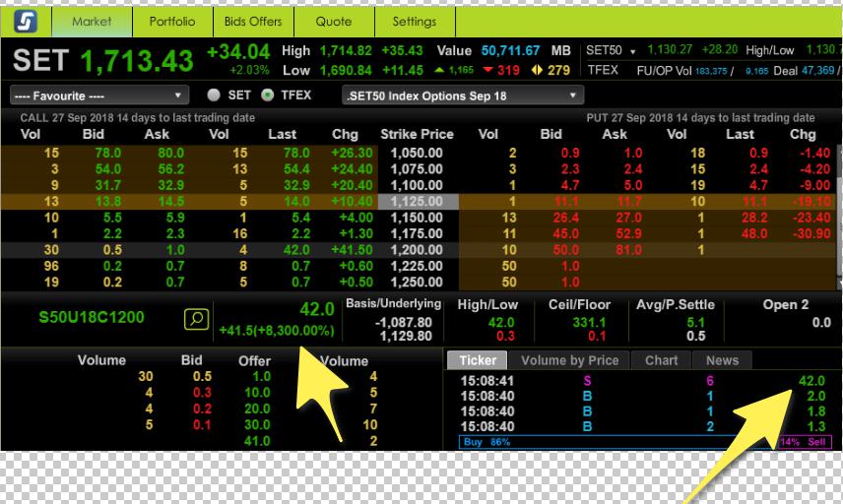
Task: Click the Buy 86% ratio bar
Action: (x=617, y=442)
